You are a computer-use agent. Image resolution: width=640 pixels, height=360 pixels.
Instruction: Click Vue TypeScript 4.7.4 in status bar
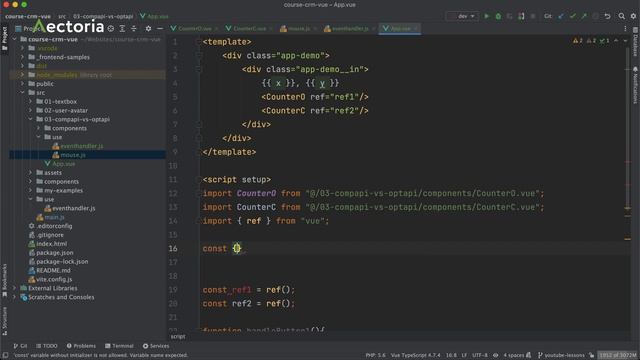click(x=416, y=355)
